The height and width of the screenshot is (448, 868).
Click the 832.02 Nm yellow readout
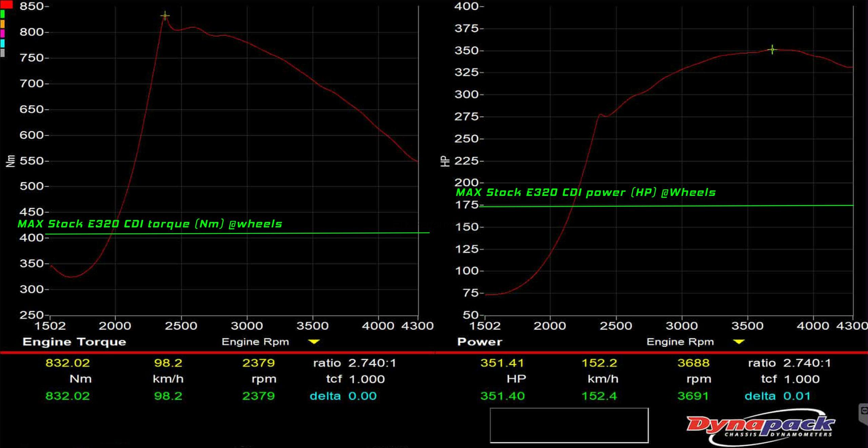tap(67, 363)
